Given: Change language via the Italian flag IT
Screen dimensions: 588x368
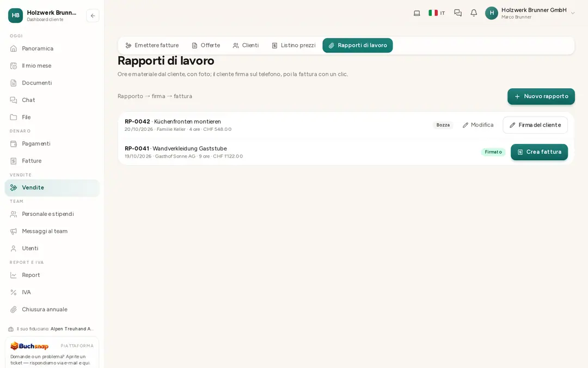Looking at the screenshot, I should click(x=437, y=13).
